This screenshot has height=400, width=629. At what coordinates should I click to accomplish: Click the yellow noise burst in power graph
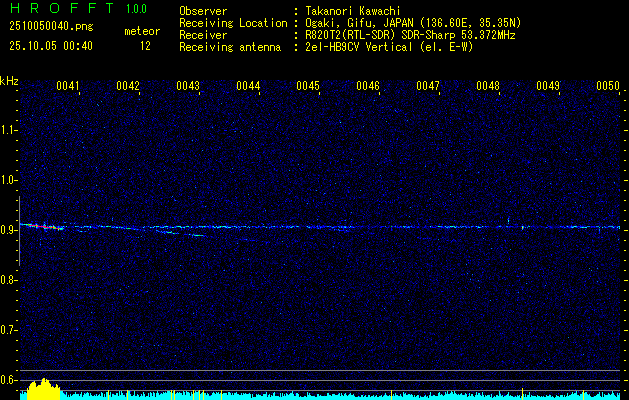coord(42,389)
